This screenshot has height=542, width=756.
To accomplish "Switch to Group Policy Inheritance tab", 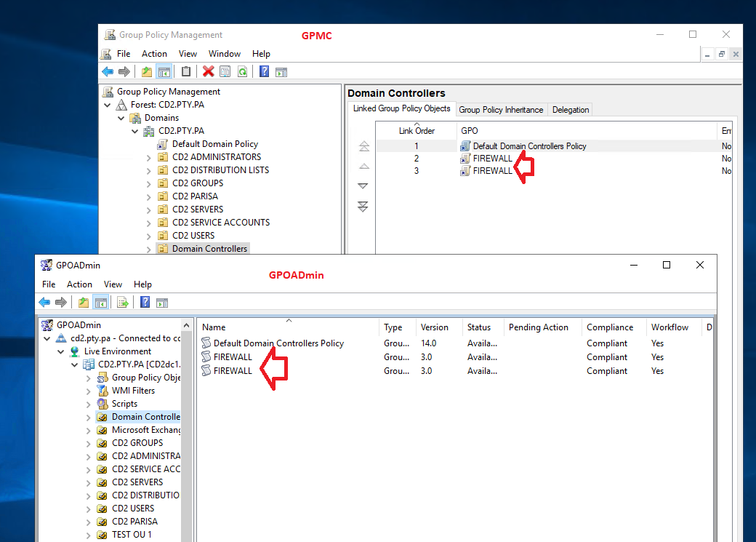I will [x=501, y=110].
